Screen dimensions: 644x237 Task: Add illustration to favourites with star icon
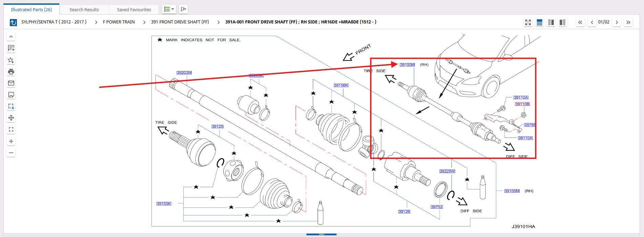[x=11, y=60]
